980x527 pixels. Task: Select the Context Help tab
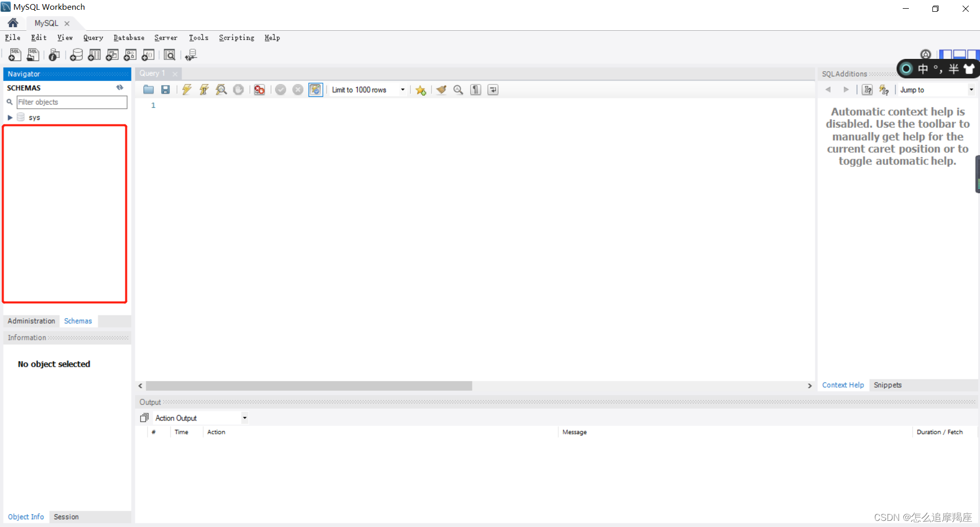tap(843, 385)
